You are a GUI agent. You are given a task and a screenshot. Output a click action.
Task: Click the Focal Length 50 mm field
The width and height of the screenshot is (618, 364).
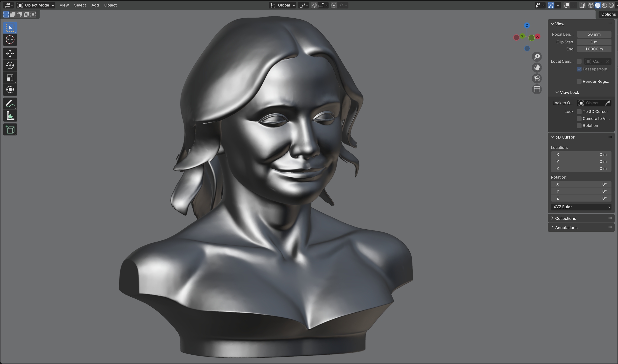594,34
